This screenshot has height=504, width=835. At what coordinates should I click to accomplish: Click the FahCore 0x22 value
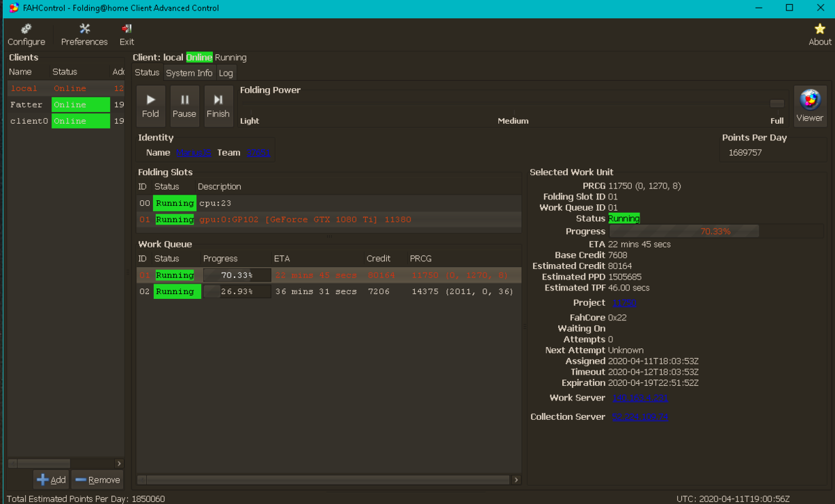(x=618, y=318)
